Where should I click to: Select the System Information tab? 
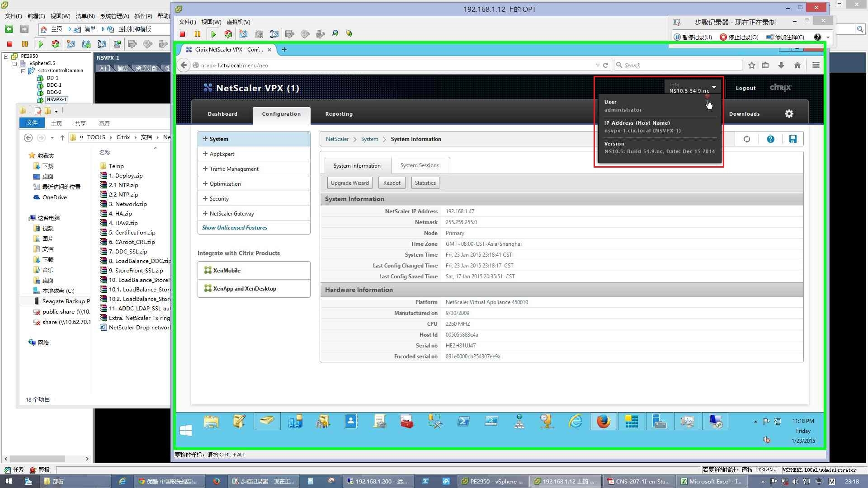click(x=357, y=166)
